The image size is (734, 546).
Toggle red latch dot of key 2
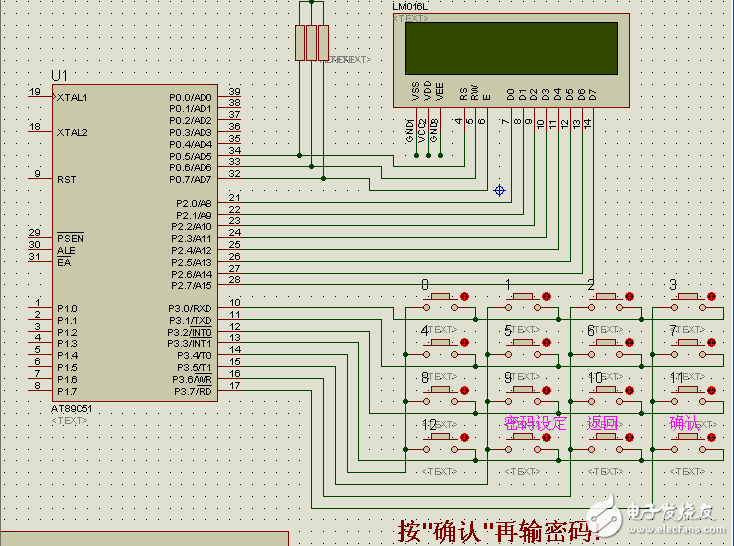click(630, 296)
